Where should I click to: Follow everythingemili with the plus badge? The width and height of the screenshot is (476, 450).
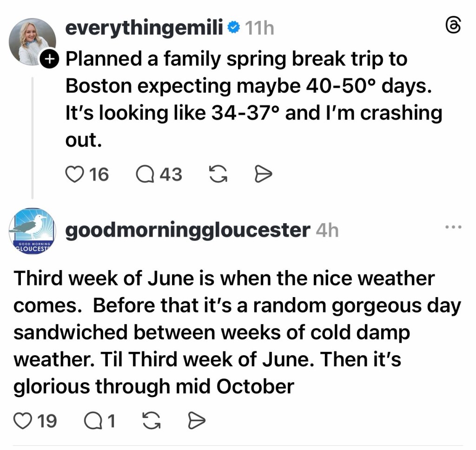[x=49, y=59]
